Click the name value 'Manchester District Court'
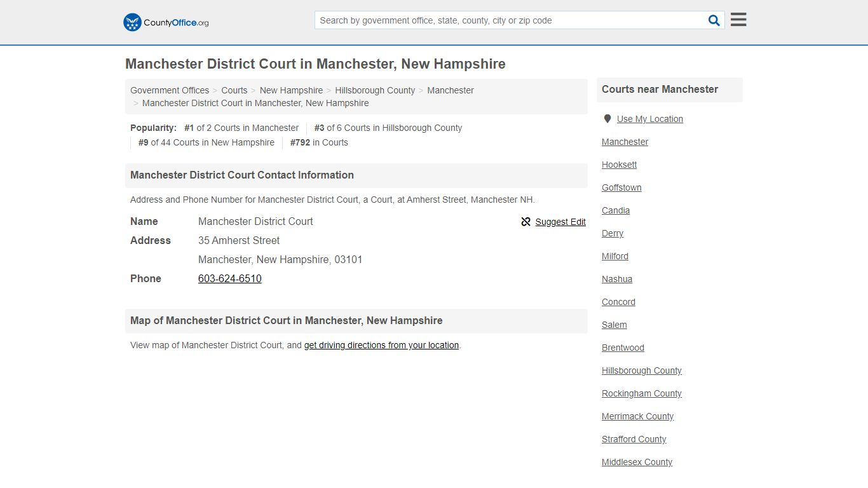This screenshot has width=868, height=488. [x=255, y=221]
